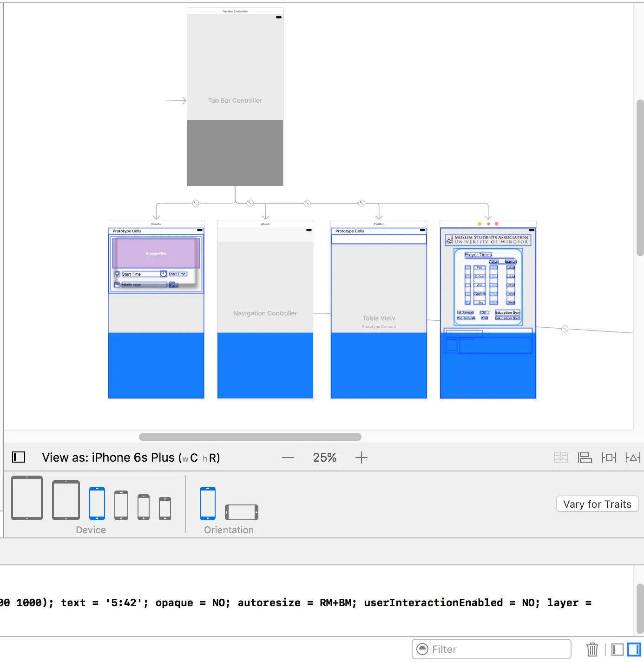The width and height of the screenshot is (644, 663).
Task: Toggle the document outline panel
Action: click(x=19, y=457)
